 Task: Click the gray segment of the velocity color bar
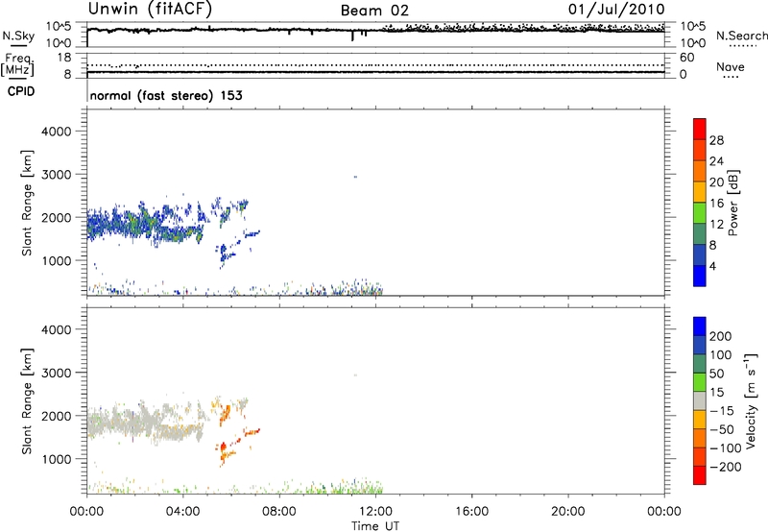700,400
